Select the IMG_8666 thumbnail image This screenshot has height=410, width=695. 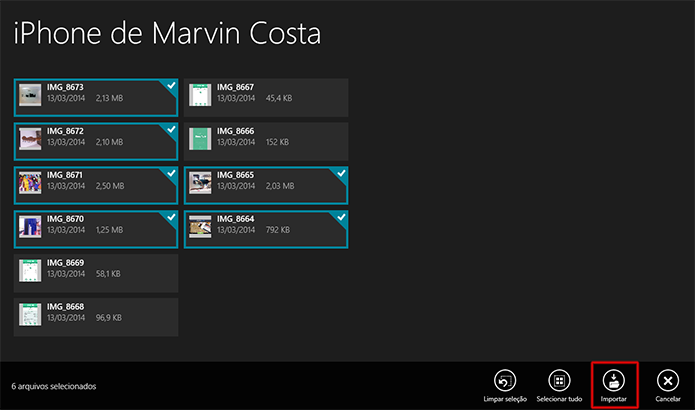pyautogui.click(x=200, y=139)
